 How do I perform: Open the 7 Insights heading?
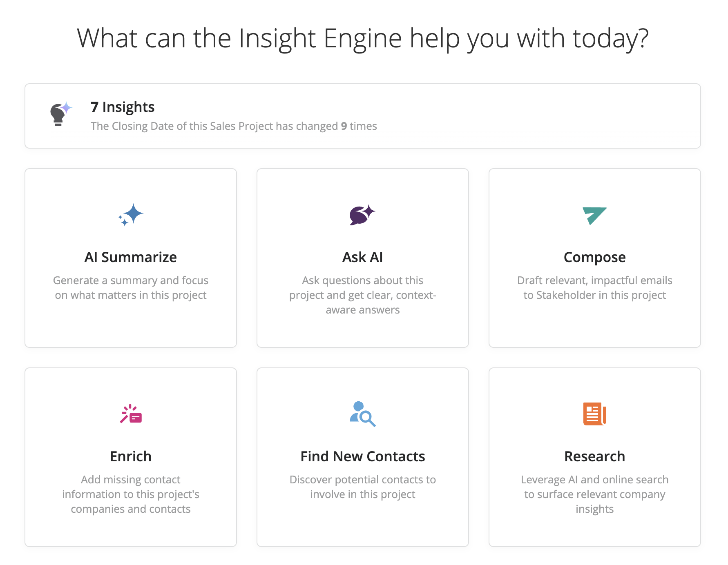click(x=123, y=107)
